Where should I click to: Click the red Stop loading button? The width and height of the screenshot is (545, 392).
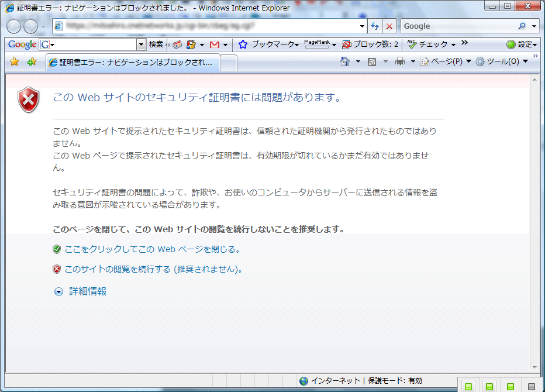[389, 26]
